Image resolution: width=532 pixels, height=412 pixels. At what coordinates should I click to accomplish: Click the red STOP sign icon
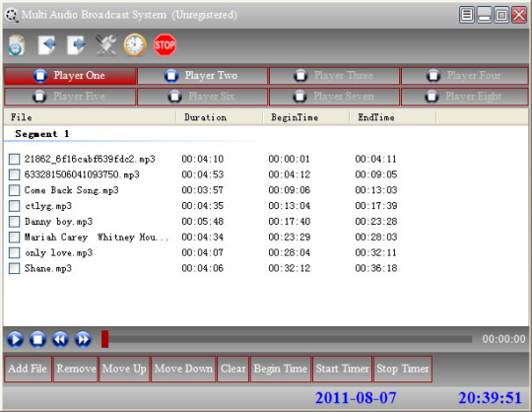click(x=165, y=44)
